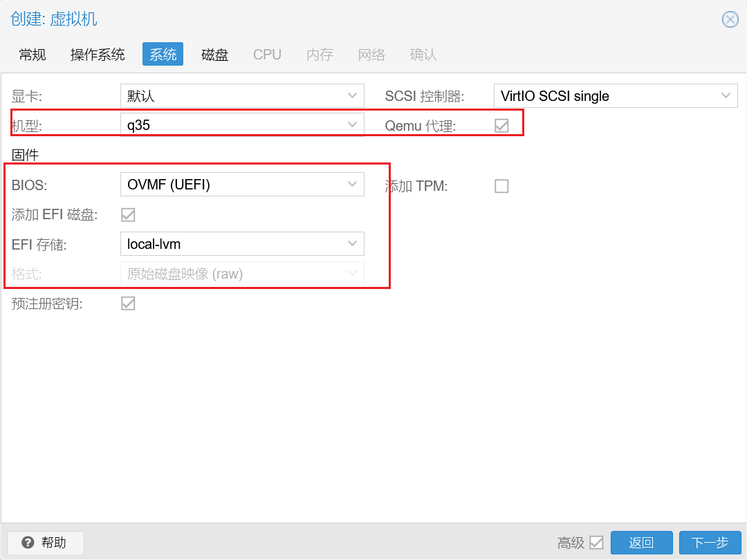The width and height of the screenshot is (747, 560).
Task: Expand the SCSI 控制器 dropdown arrow
Action: coord(726,95)
